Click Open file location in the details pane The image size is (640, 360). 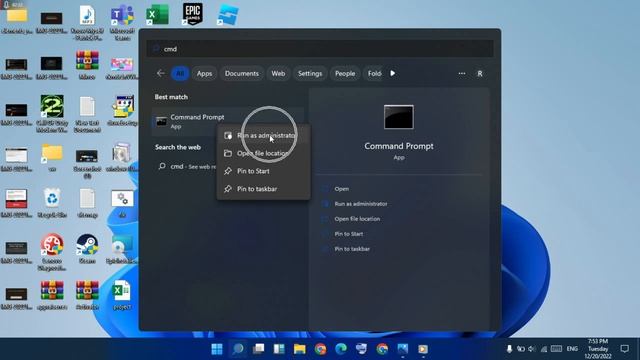pos(357,219)
